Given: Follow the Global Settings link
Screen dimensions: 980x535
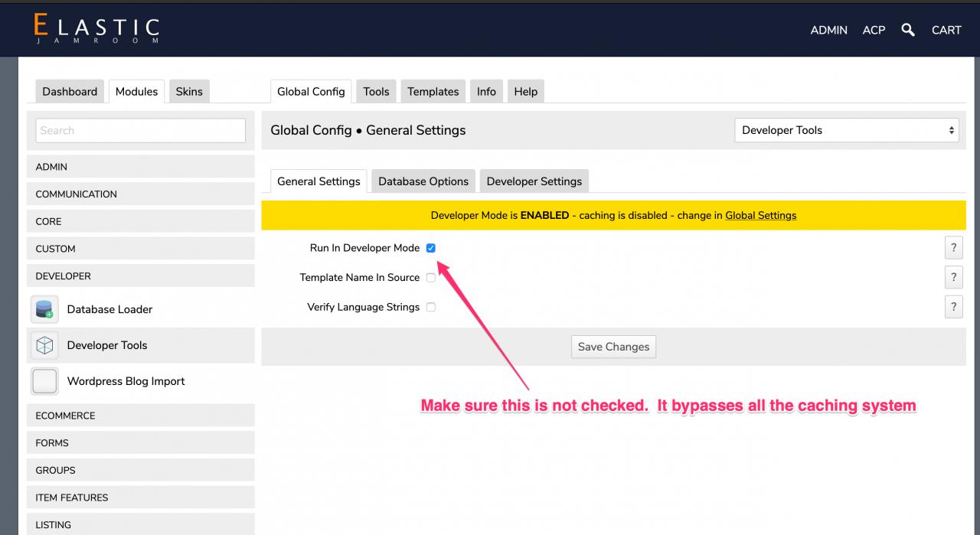Looking at the screenshot, I should click(760, 215).
